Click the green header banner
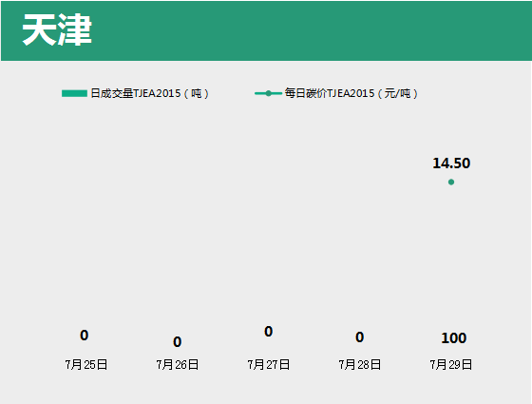The height and width of the screenshot is (404, 532). (266, 30)
